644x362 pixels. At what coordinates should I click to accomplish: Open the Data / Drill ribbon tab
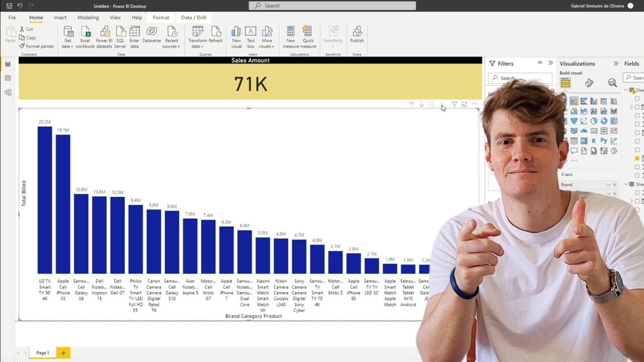click(194, 18)
